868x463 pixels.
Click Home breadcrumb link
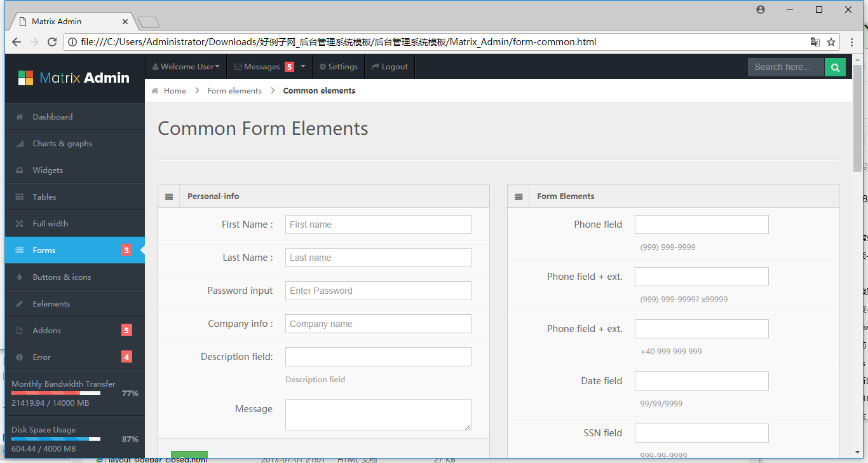(175, 91)
